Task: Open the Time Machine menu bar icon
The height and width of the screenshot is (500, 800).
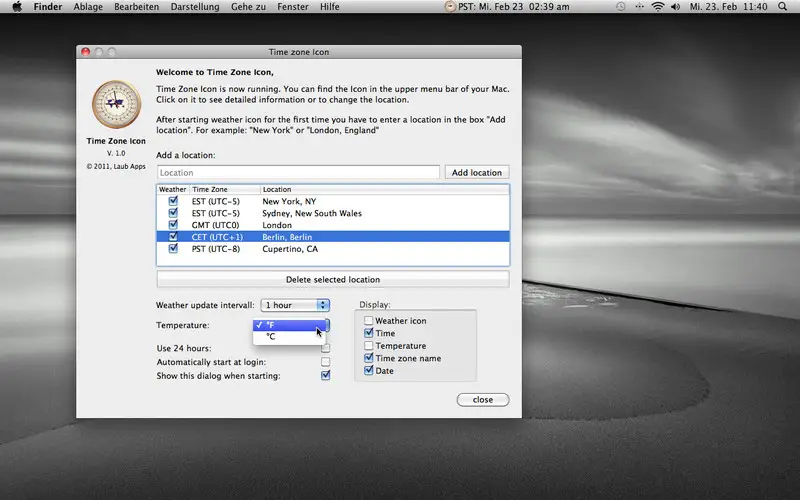Action: pos(620,7)
